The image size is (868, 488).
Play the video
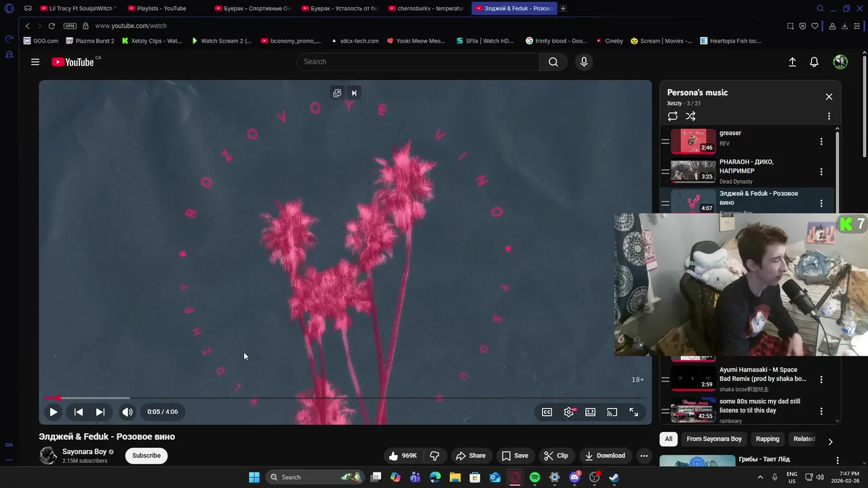53,411
